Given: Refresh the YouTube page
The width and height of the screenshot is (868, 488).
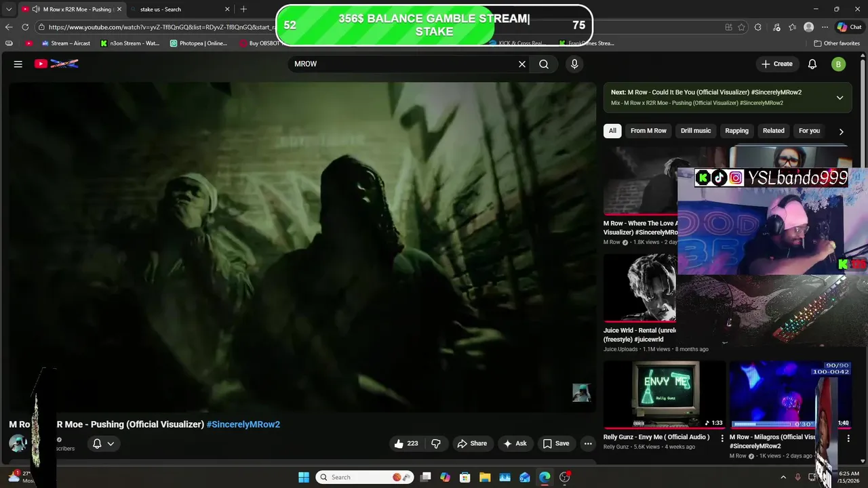Looking at the screenshot, I should [x=25, y=27].
